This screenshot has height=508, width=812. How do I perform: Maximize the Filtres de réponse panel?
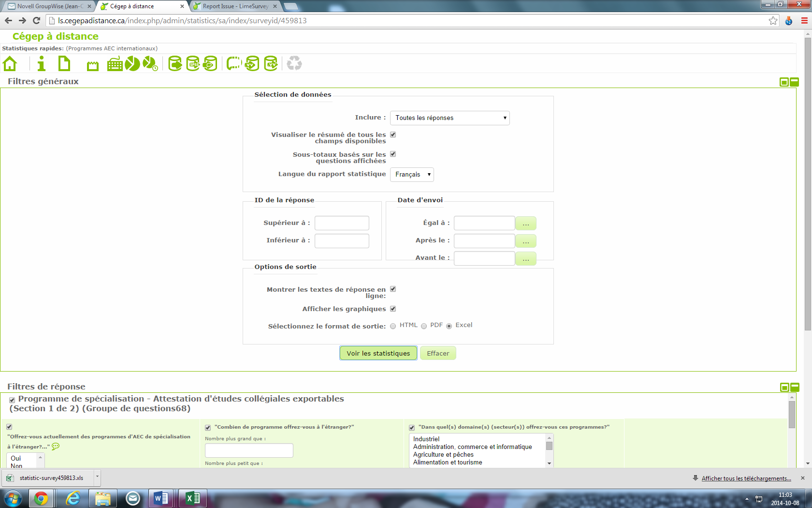click(x=784, y=387)
